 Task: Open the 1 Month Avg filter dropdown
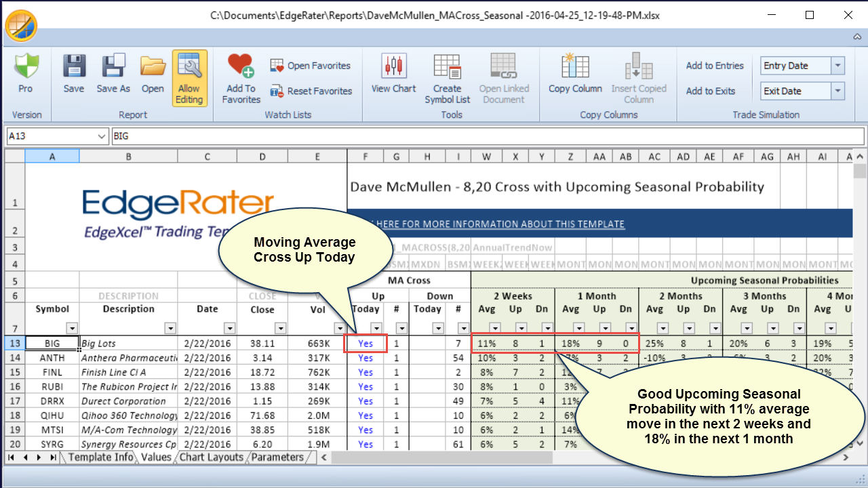click(578, 328)
